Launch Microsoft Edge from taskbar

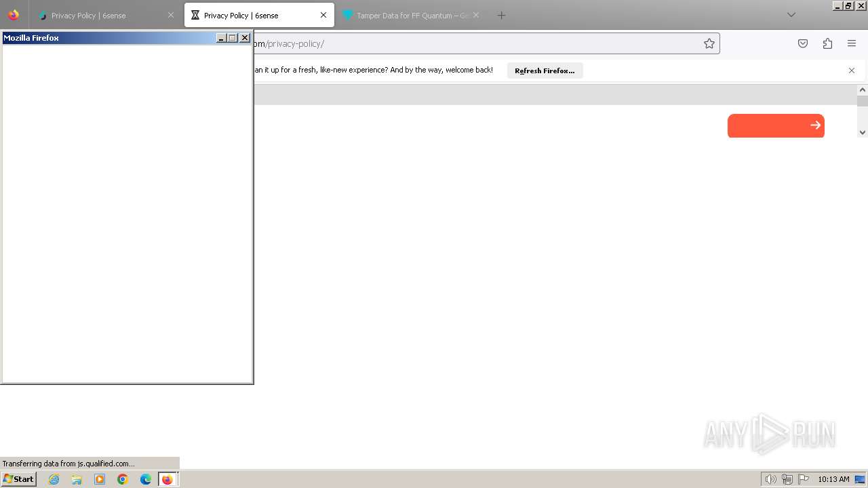146,479
